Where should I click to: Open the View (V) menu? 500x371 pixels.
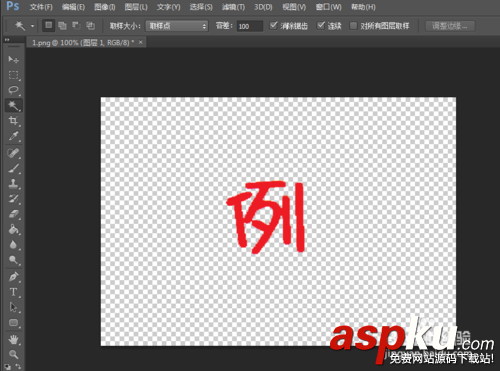pyautogui.click(x=294, y=7)
